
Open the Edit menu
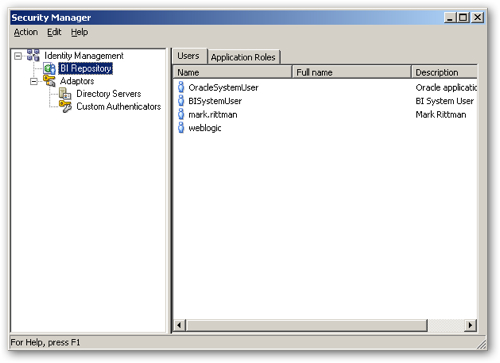pyautogui.click(x=54, y=32)
